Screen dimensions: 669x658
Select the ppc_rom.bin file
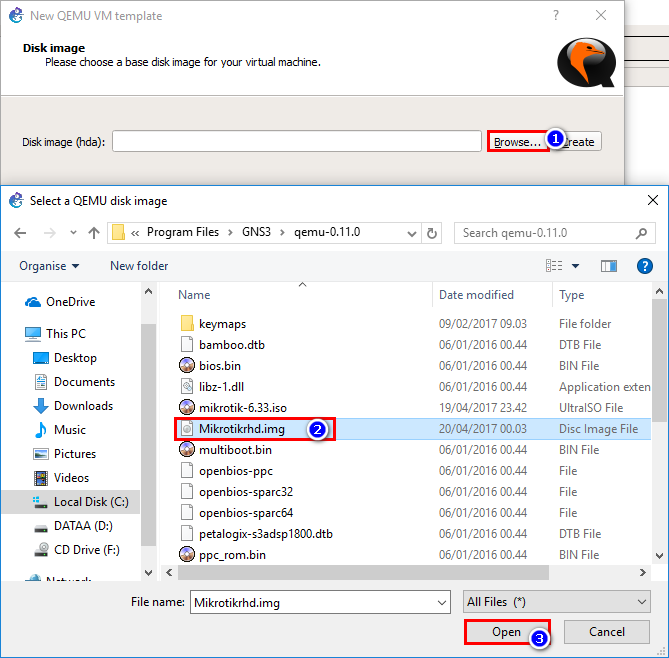232,555
